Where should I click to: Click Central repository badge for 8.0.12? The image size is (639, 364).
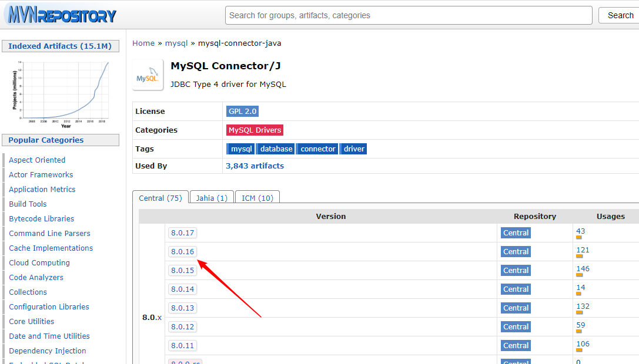[x=516, y=326]
